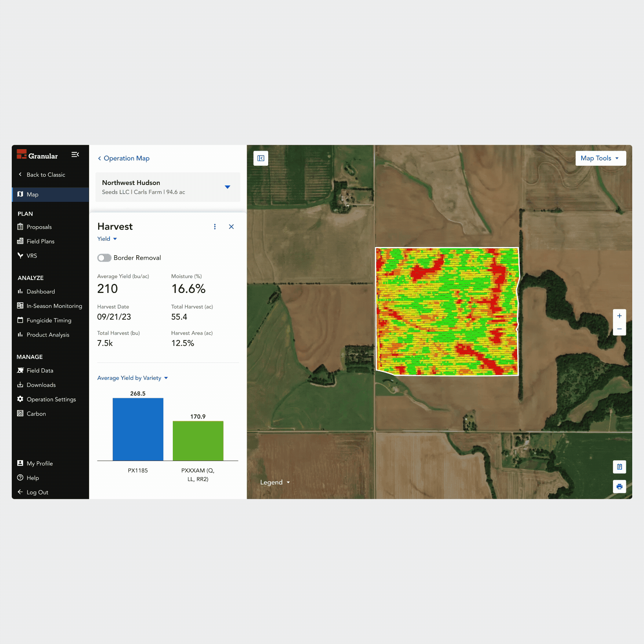
Task: Open the Map Tools dropdown
Action: pos(600,158)
